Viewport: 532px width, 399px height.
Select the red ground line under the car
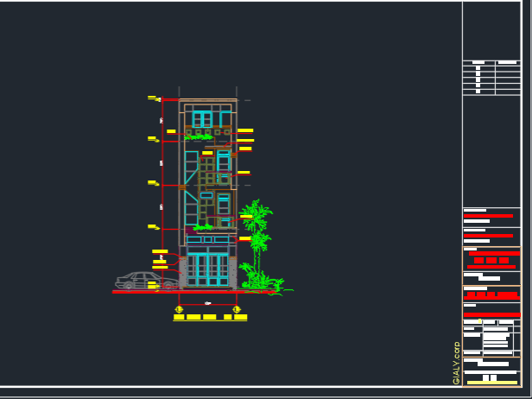point(138,292)
